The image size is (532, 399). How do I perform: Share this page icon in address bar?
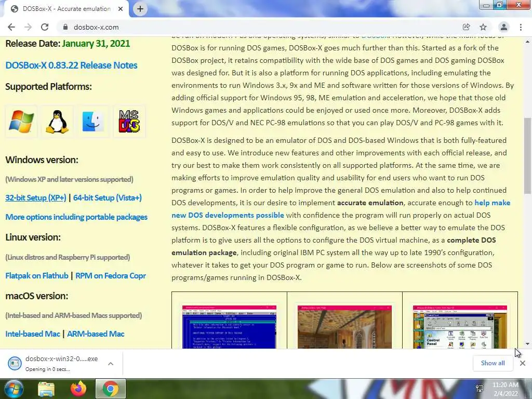[466, 27]
